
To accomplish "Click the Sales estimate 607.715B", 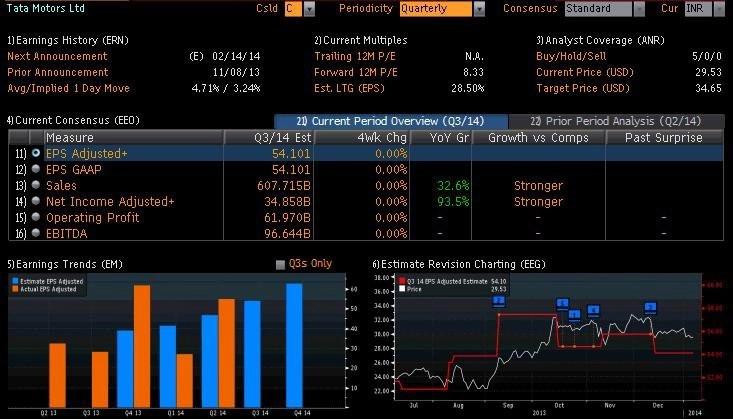I will pos(284,186).
